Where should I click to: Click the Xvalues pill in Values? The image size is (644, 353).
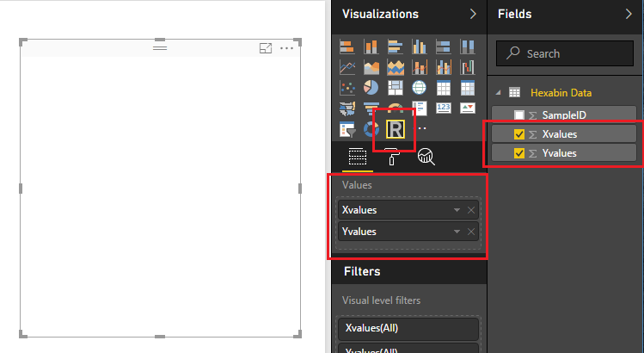[x=408, y=210]
